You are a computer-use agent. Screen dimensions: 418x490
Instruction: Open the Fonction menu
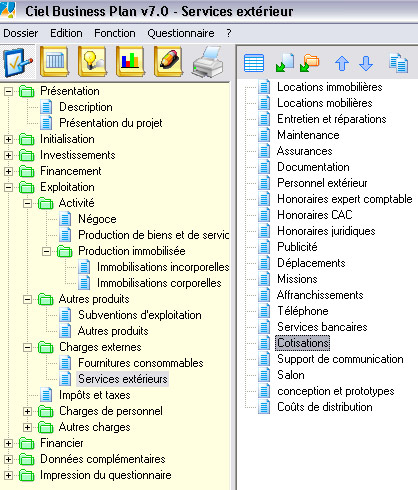115,33
